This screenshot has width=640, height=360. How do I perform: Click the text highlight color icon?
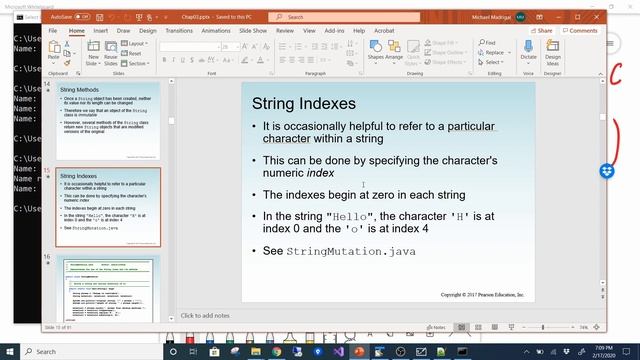pyautogui.click(x=244, y=60)
